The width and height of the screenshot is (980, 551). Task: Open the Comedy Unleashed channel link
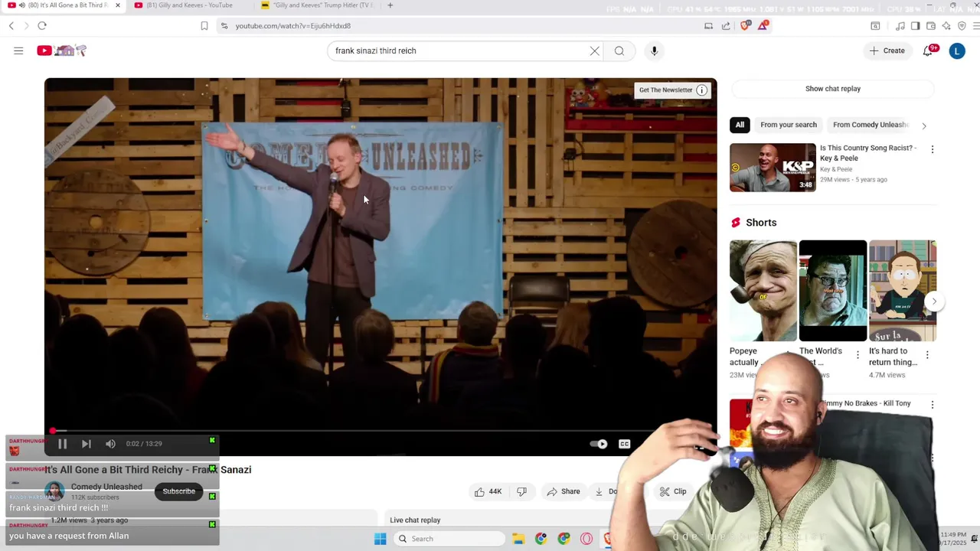[x=106, y=487]
